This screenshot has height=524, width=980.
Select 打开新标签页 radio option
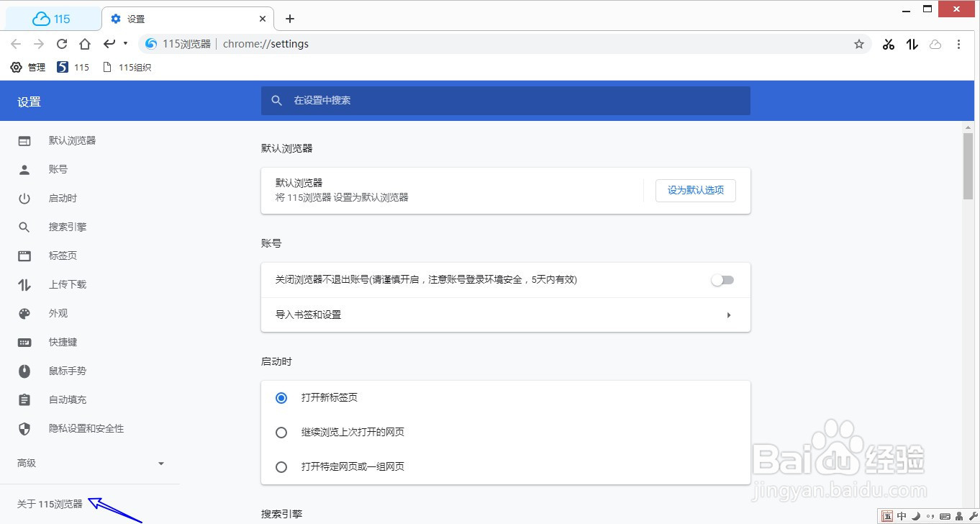click(281, 397)
